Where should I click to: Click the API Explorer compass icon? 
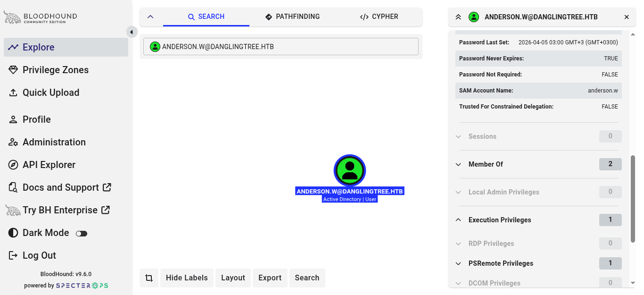point(13,165)
